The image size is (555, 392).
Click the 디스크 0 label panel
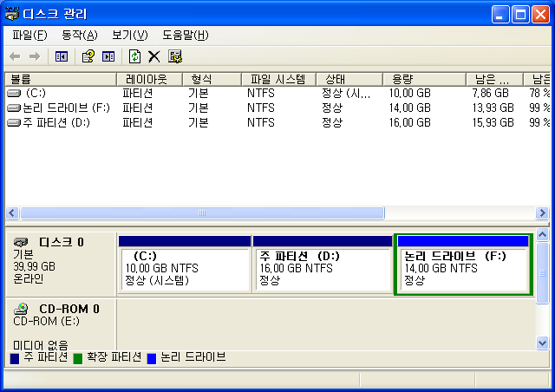[x=61, y=265]
